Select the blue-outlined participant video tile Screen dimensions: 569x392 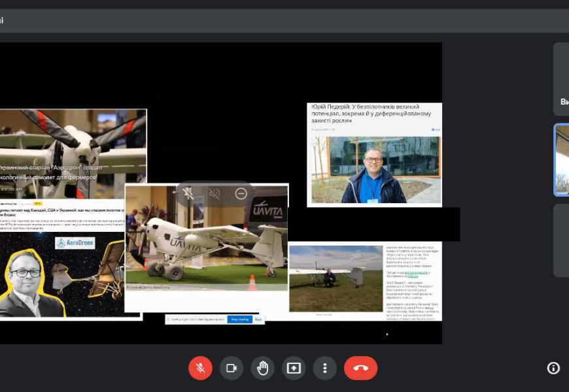click(562, 160)
